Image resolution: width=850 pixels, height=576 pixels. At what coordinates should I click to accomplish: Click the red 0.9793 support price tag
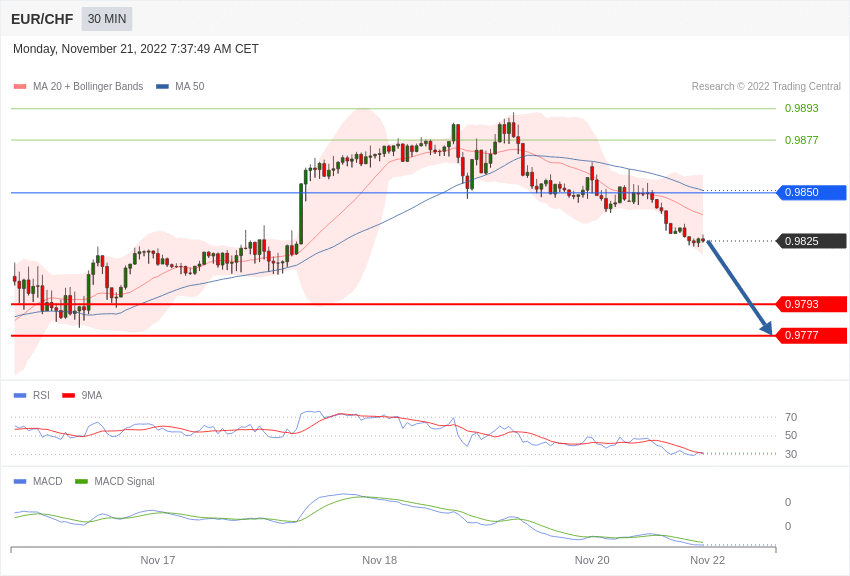812,304
